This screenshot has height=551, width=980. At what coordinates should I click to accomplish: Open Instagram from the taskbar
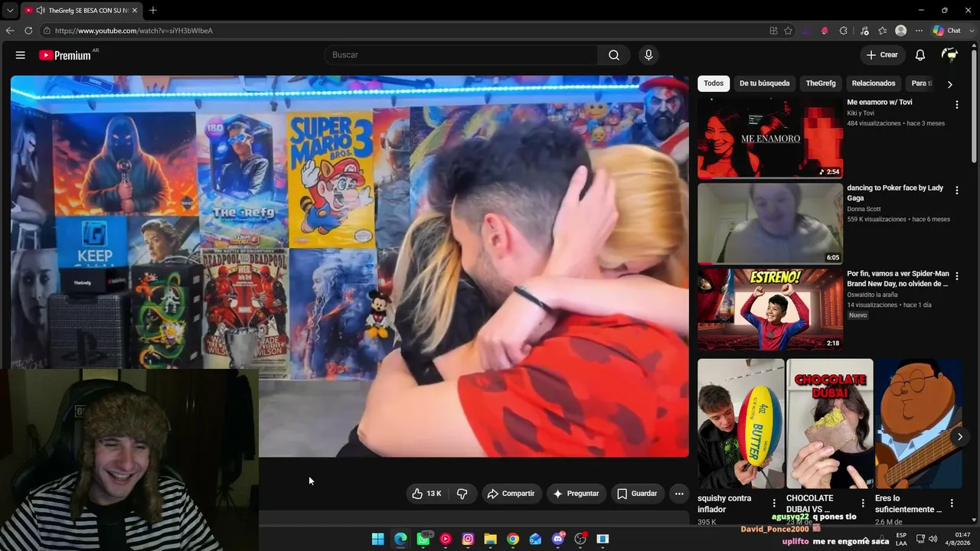coord(468,539)
